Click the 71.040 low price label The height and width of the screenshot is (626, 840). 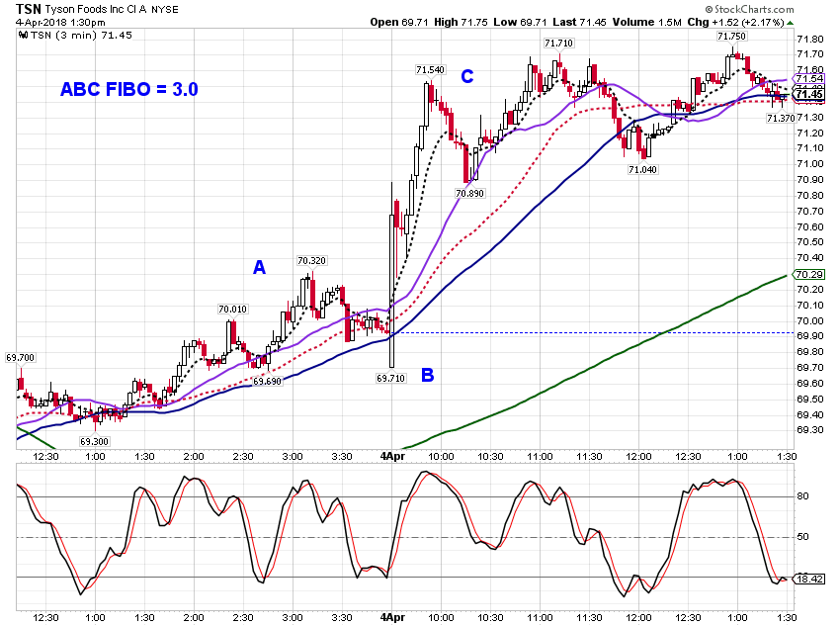[x=643, y=170]
